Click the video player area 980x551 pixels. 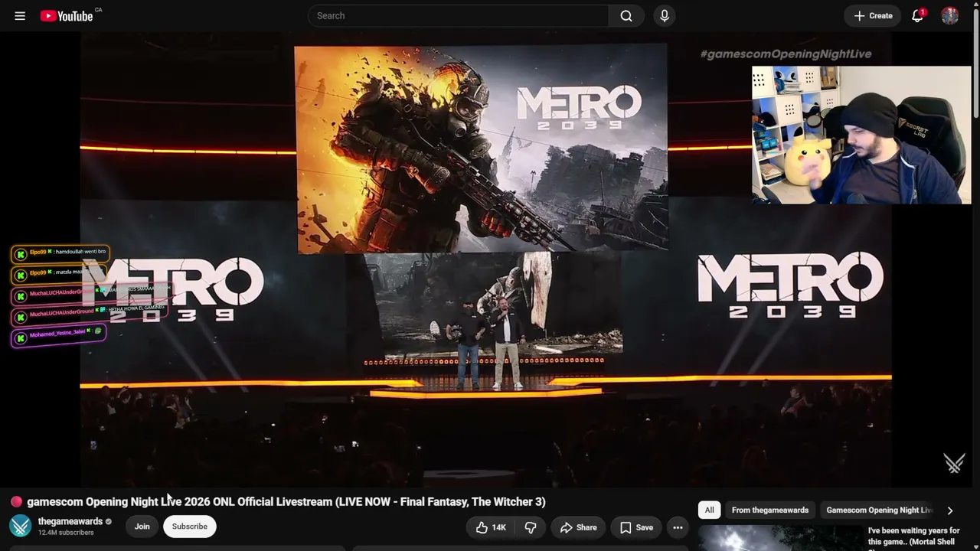point(486,259)
